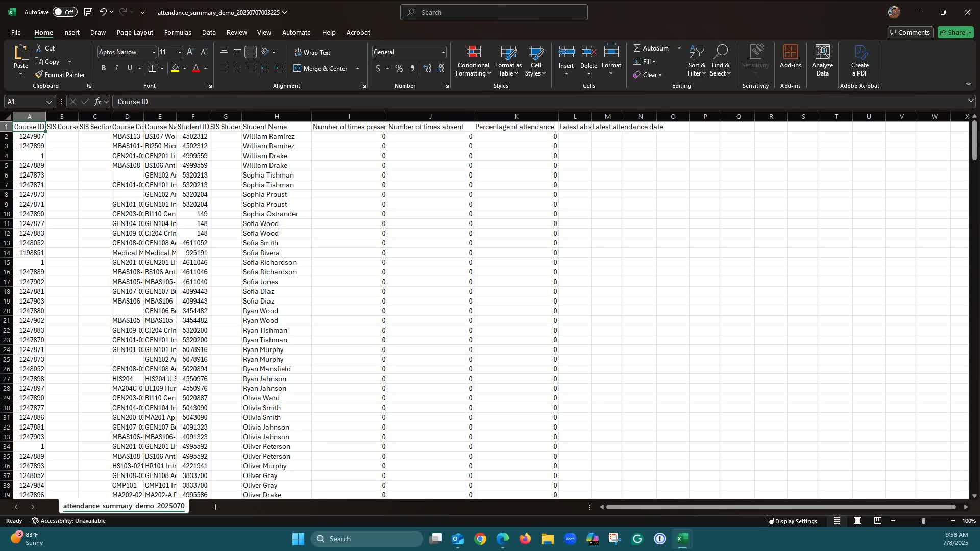
Task: Expand the formula bar chevron
Action: click(x=970, y=101)
